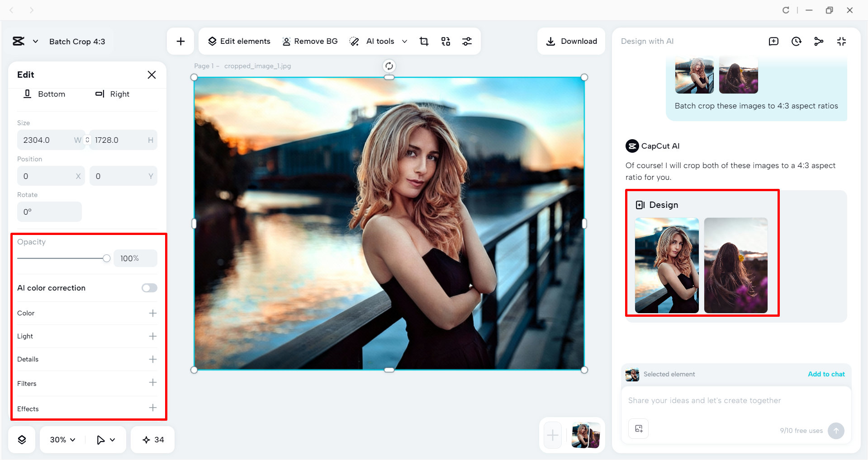Enable AI color correction
Screen dimensions: 868x460
(149, 287)
